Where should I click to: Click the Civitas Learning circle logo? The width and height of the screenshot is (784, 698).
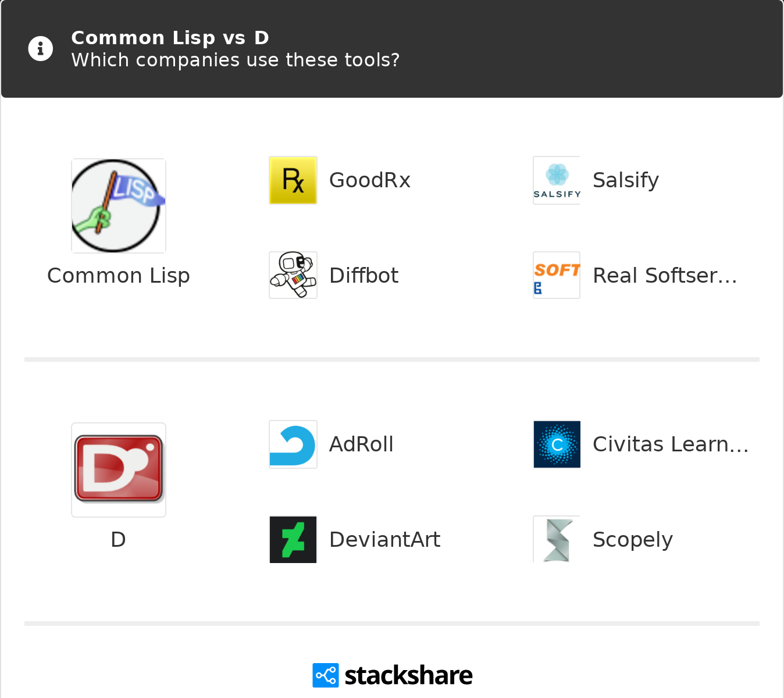[x=557, y=444]
